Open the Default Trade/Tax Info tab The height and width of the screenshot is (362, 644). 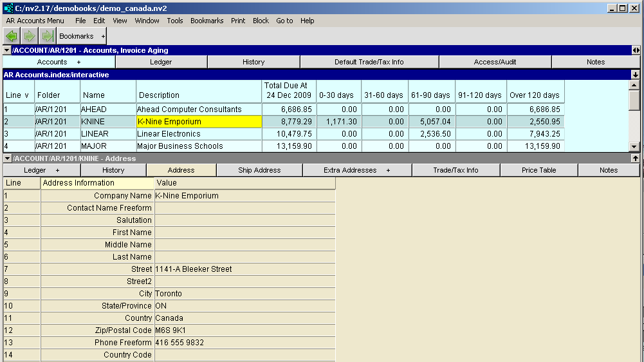[x=369, y=62]
